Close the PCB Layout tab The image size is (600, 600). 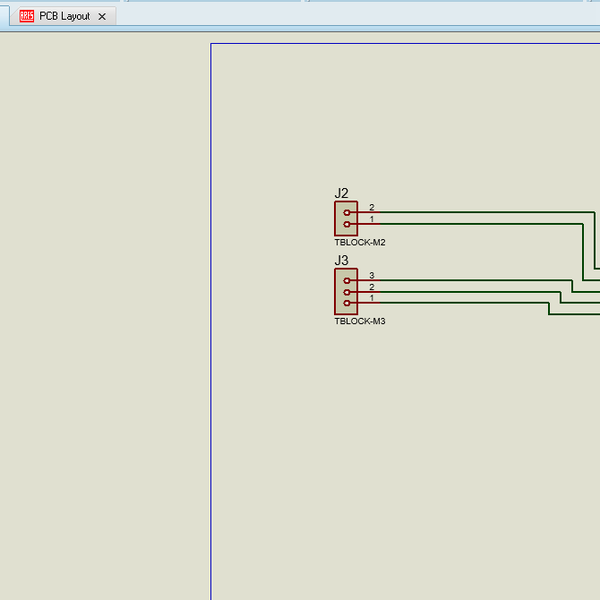pyautogui.click(x=102, y=17)
